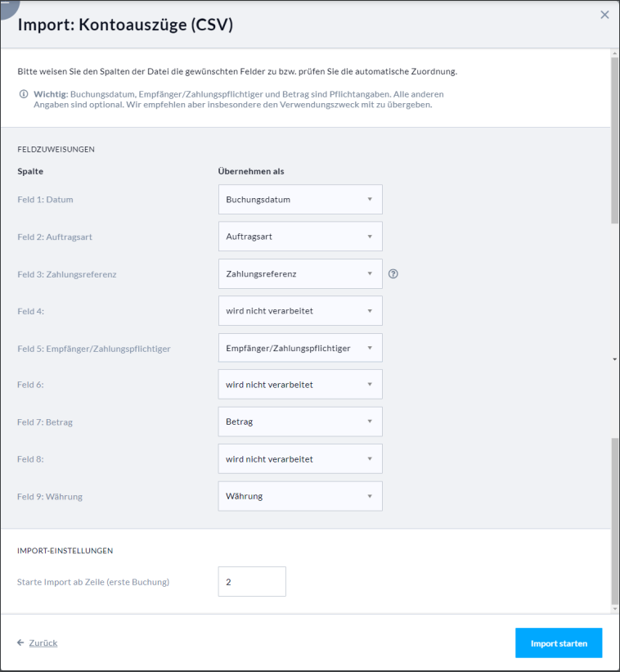
Task: Expand the Feld 6 assignment dropdown
Action: (x=300, y=385)
